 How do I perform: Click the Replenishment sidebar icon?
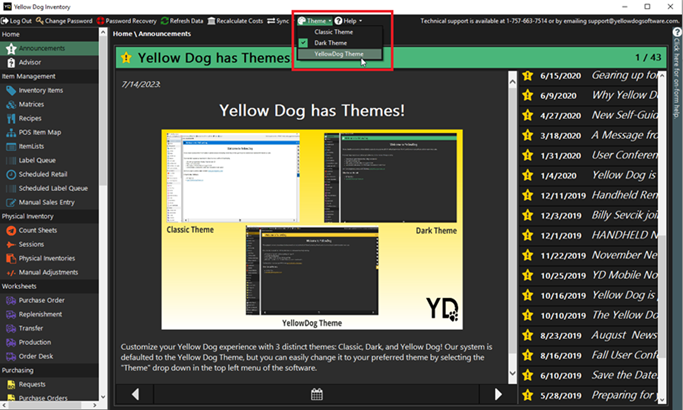click(x=11, y=314)
